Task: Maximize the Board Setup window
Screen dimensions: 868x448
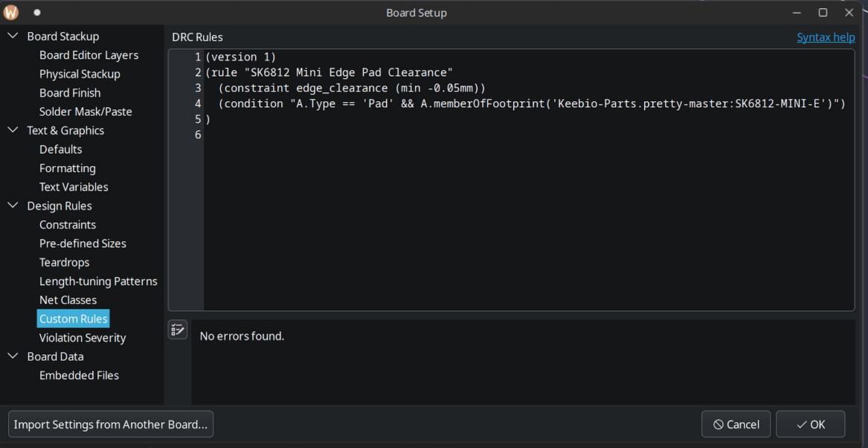Action: click(823, 13)
